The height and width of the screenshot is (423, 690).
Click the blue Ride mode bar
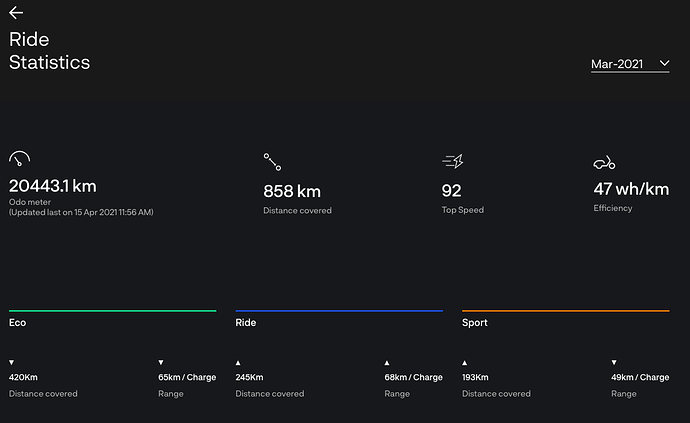pyautogui.click(x=339, y=311)
